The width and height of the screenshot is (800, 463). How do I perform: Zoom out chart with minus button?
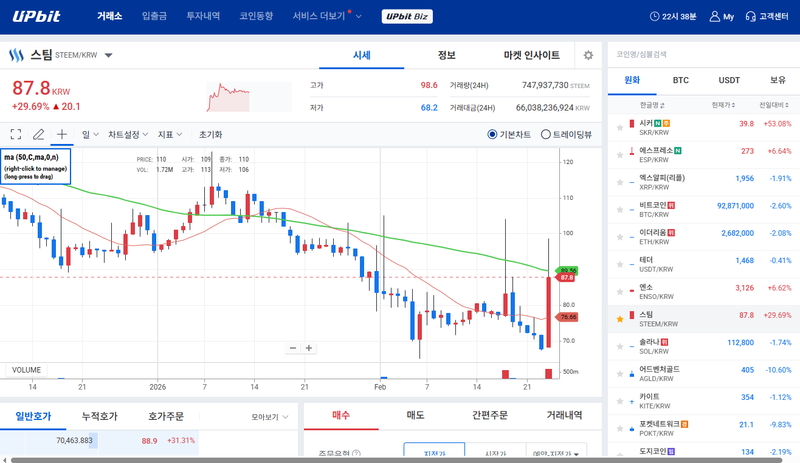293,348
